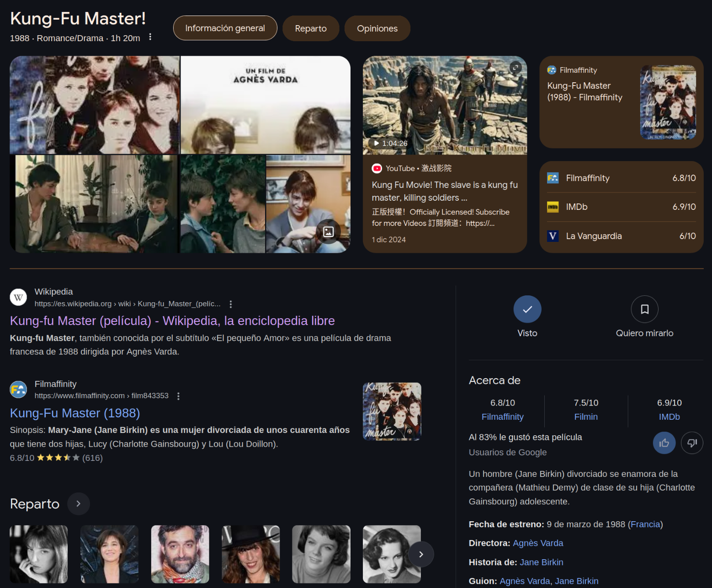Click the Filmaffinity logo icon in ratings list
The image size is (712, 588).
[x=553, y=178]
